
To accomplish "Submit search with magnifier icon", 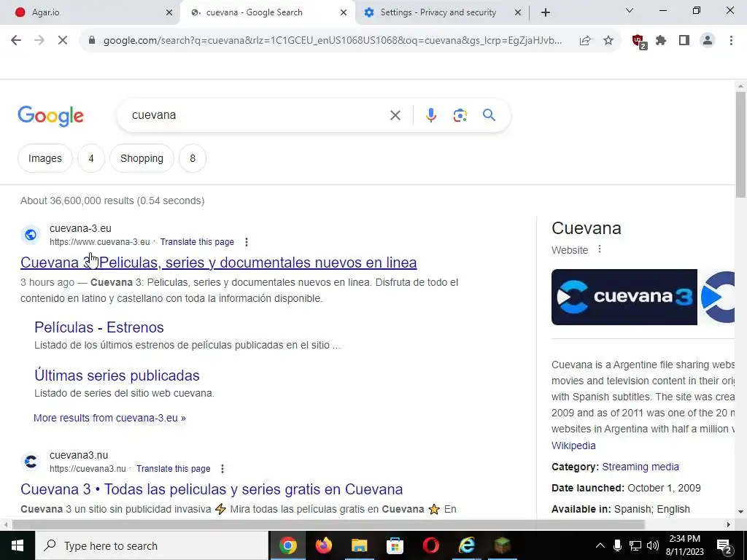I will 489,114.
